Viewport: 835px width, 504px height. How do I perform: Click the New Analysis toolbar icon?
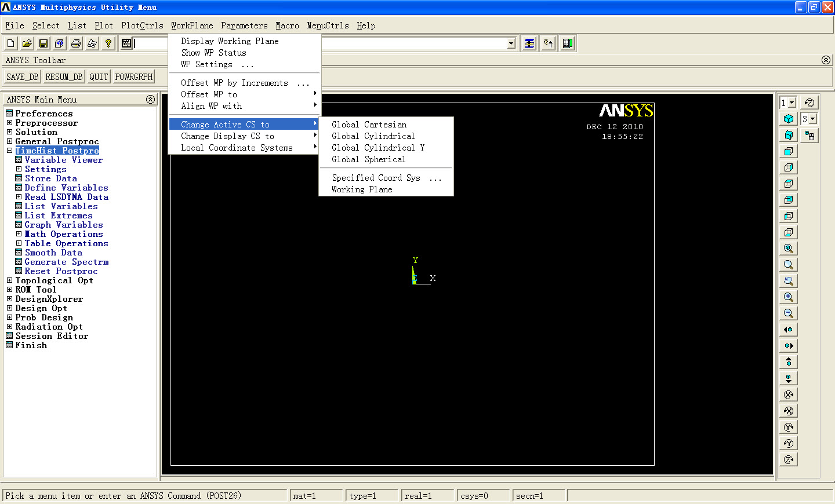pyautogui.click(x=11, y=43)
